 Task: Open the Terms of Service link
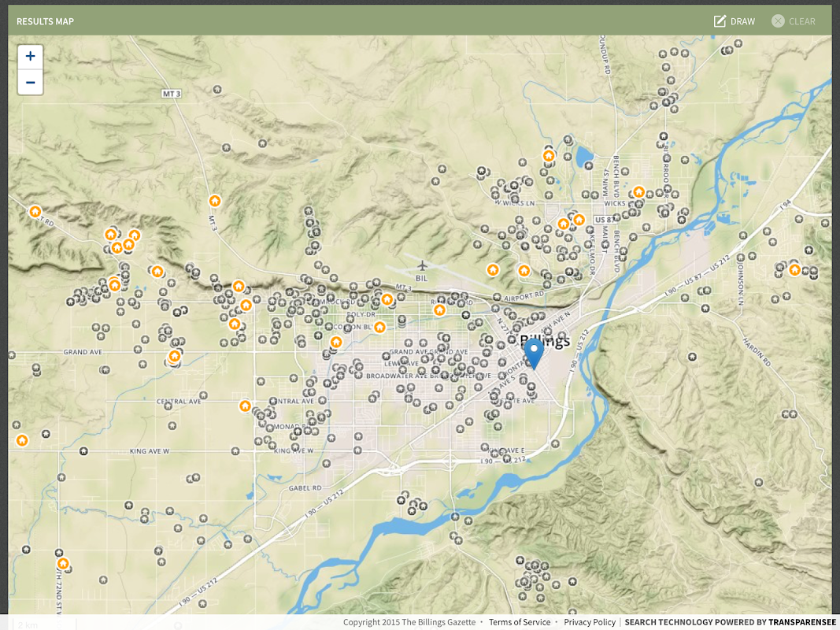520,622
